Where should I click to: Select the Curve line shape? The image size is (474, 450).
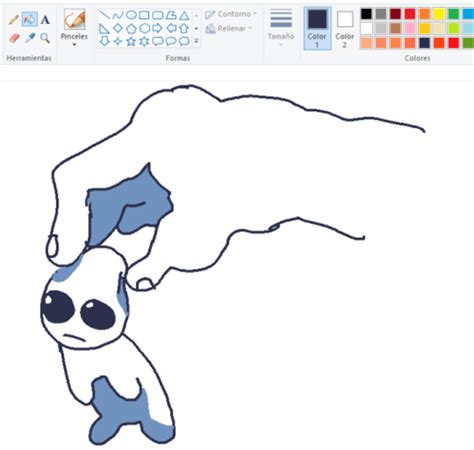click(x=118, y=15)
